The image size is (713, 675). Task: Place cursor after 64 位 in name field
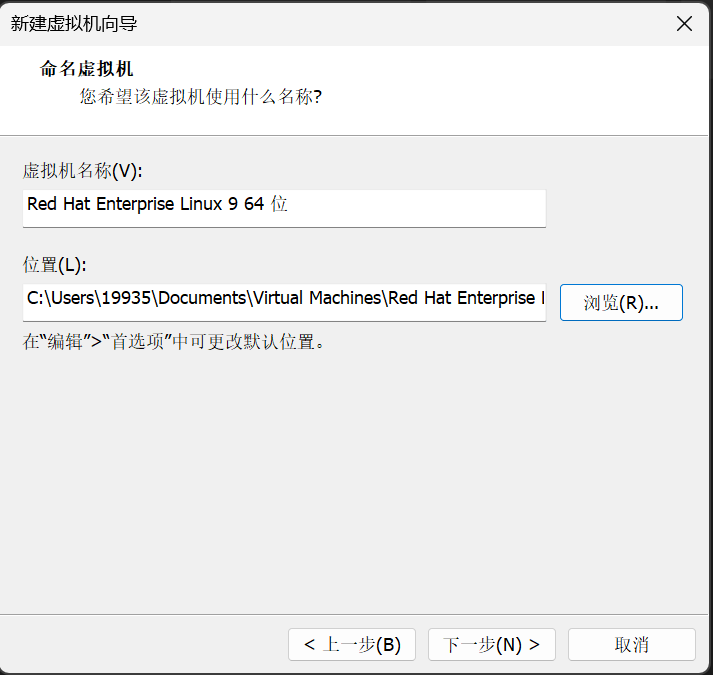[288, 204]
